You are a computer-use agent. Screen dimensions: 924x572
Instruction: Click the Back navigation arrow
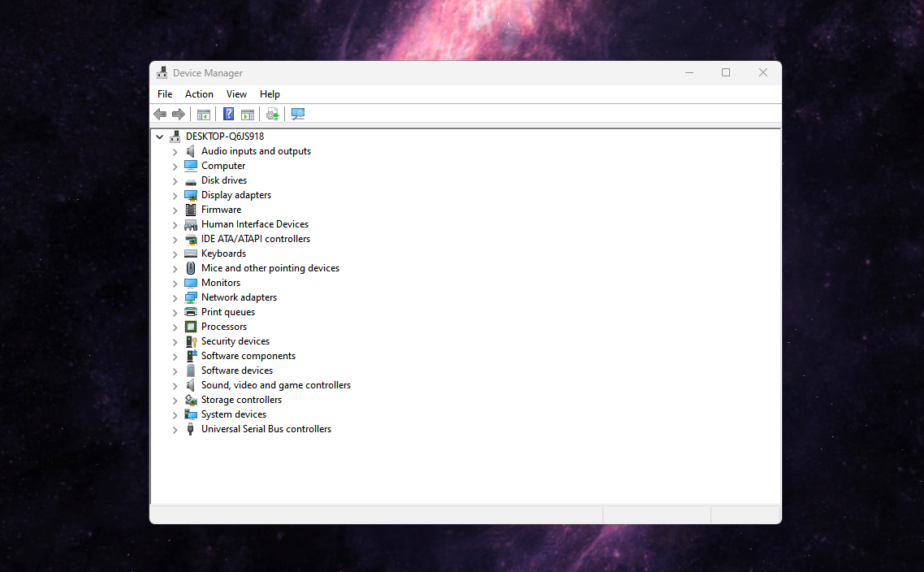[x=160, y=114]
